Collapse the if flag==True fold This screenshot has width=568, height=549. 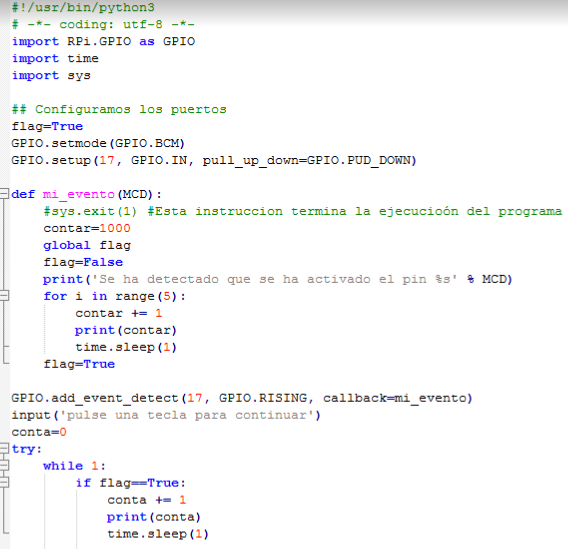(x=4, y=483)
